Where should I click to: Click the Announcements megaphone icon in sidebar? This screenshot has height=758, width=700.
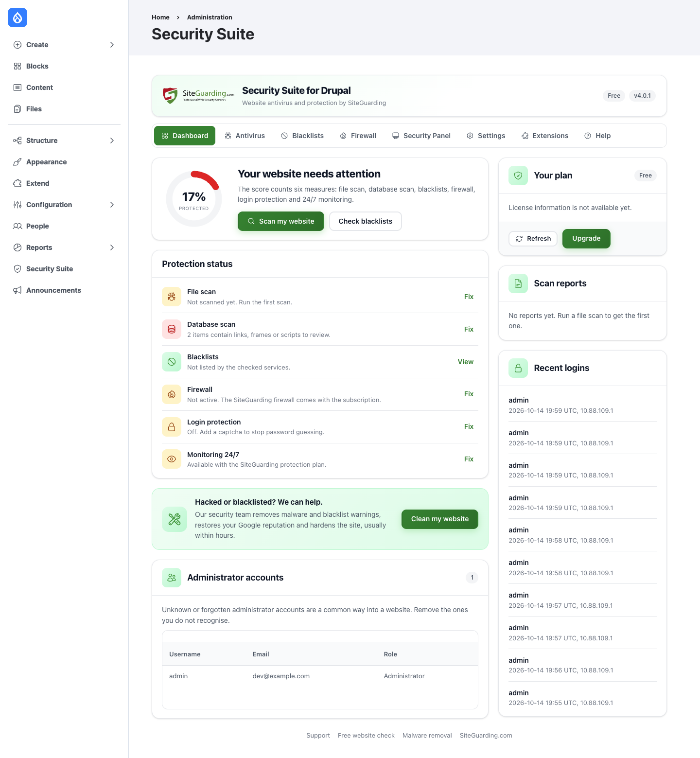(x=17, y=290)
